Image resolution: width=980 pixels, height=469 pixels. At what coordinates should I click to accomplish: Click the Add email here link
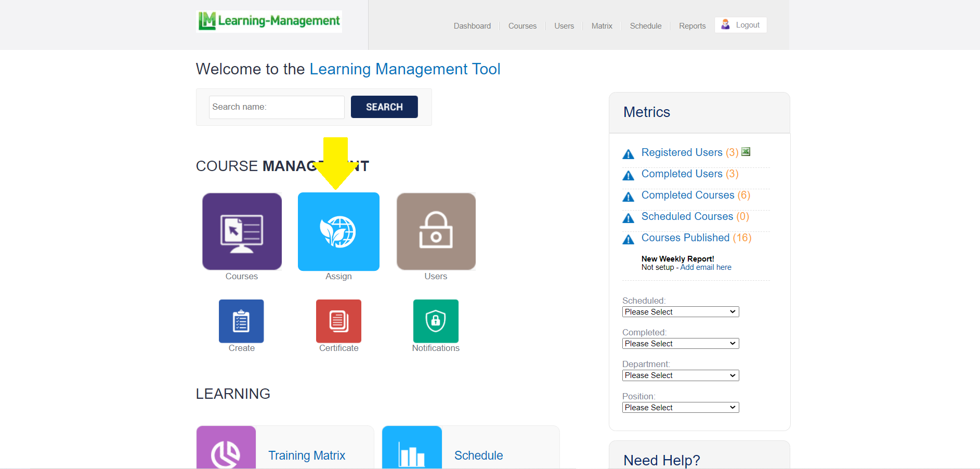(705, 267)
